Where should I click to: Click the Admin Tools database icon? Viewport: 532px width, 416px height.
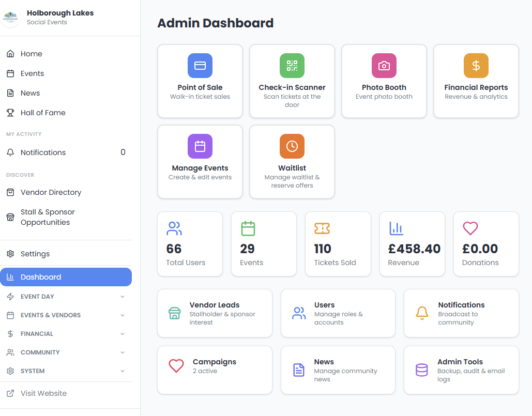point(422,370)
